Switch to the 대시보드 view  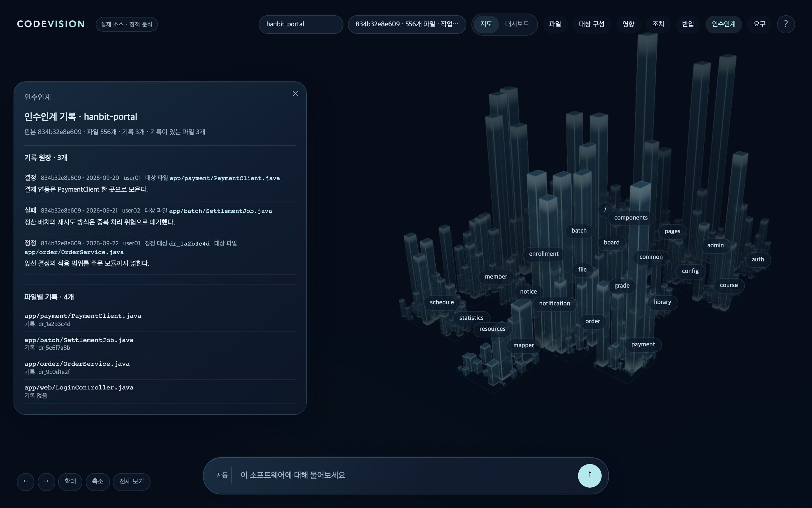[x=517, y=24]
